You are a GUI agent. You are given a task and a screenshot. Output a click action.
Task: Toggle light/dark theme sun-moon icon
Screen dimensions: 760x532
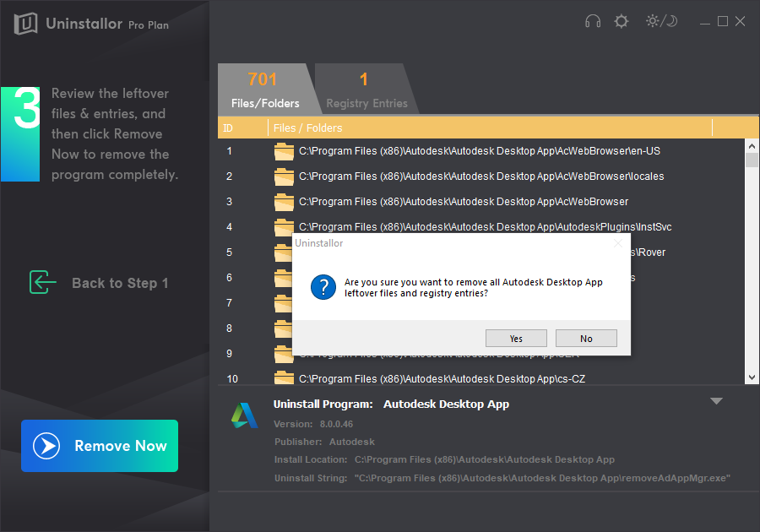[x=661, y=21]
